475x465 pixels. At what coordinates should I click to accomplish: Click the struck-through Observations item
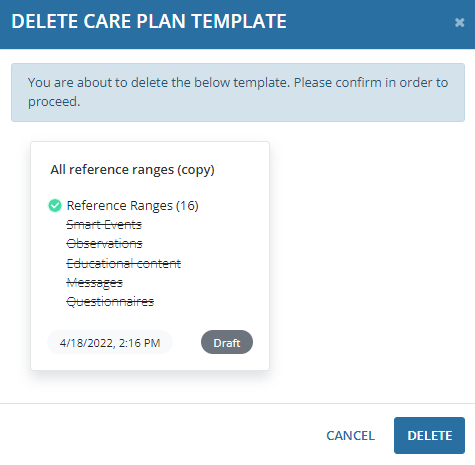pyautogui.click(x=104, y=244)
